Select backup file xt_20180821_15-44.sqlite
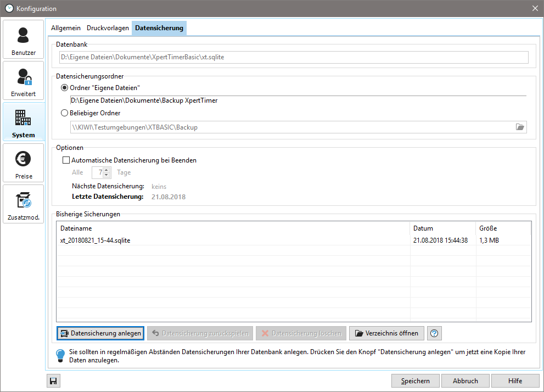 pyautogui.click(x=96, y=240)
